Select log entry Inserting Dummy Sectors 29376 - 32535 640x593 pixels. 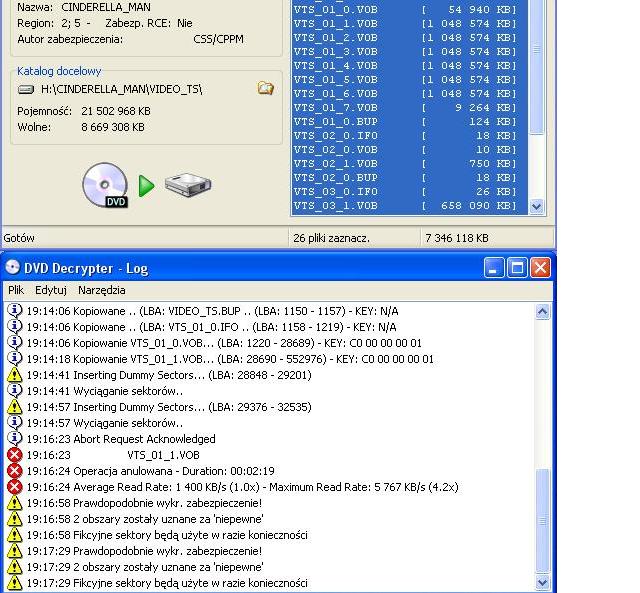pos(169,407)
